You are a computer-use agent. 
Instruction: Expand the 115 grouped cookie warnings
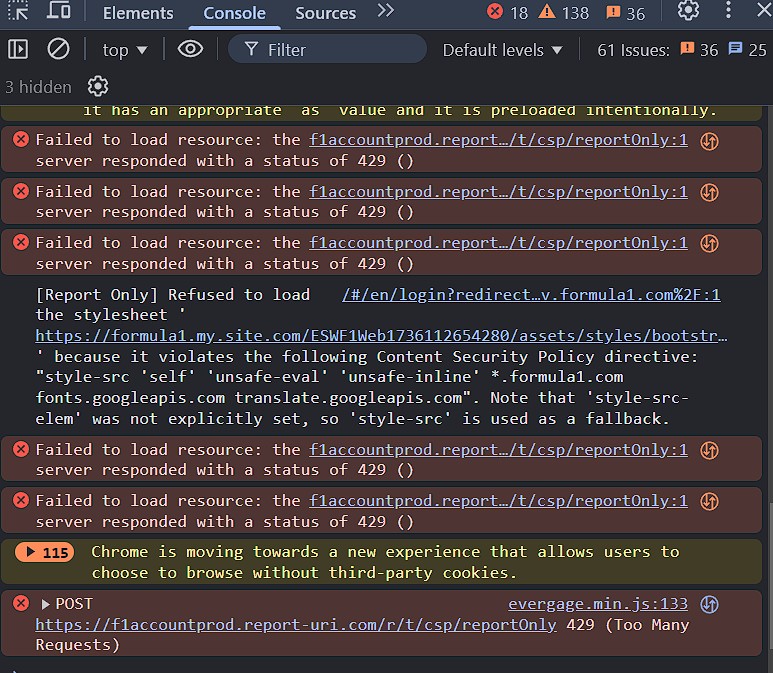44,552
